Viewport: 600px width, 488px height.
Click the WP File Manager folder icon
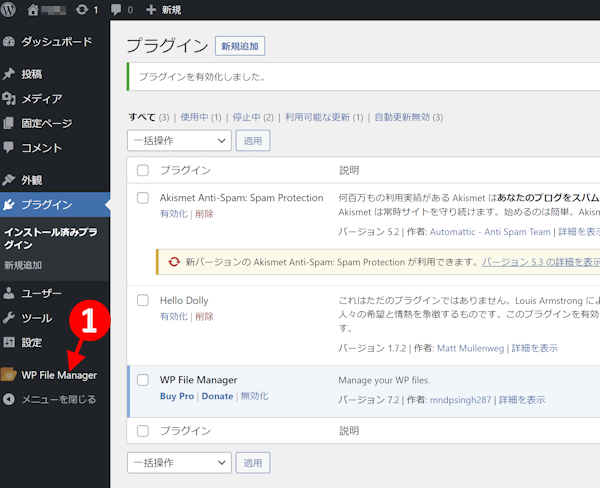tap(9, 375)
